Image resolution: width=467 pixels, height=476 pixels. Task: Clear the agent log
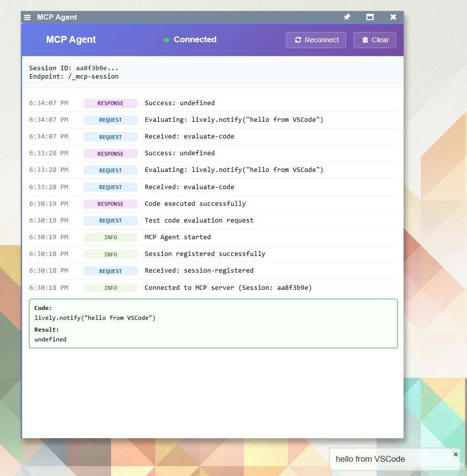[375, 40]
